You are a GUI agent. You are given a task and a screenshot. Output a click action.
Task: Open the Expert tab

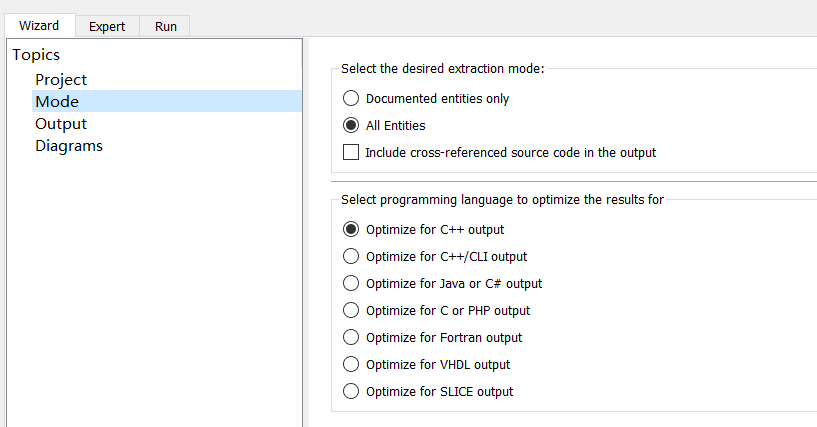tap(107, 27)
